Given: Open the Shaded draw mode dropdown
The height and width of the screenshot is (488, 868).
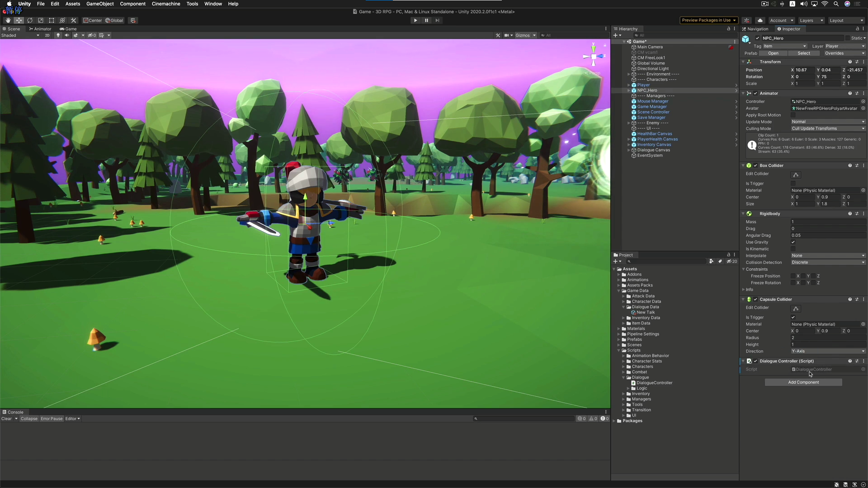Looking at the screenshot, I should pos(20,35).
